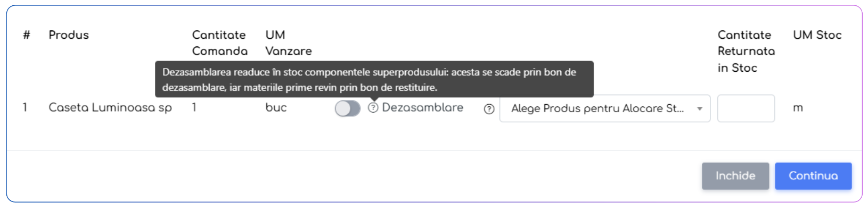Screen dimensions: 868x211
Task: Select the Cantitate Returnata in Stoc header
Action: (746, 51)
